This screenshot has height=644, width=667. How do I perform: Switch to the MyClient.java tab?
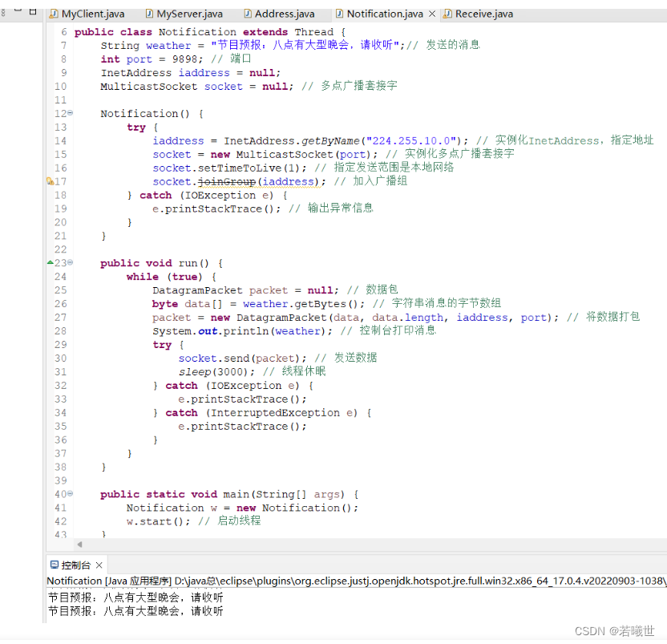pos(87,14)
